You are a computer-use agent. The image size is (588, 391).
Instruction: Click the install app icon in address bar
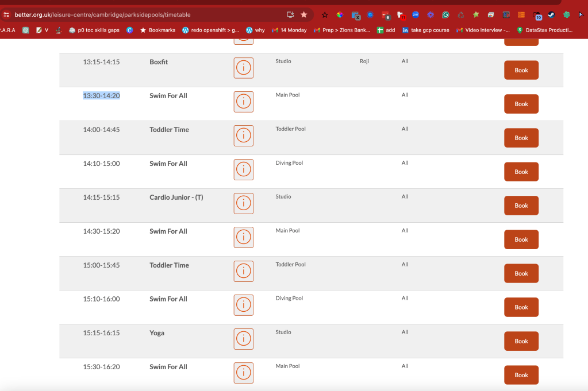290,14
